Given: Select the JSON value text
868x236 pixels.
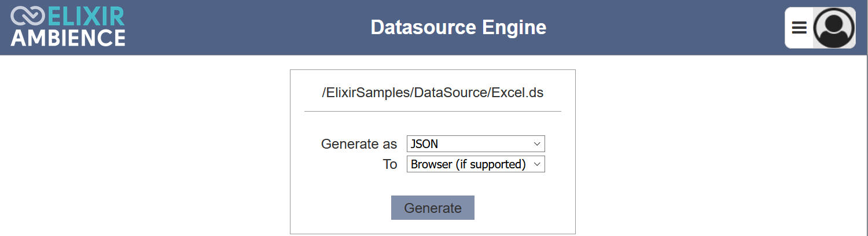Looking at the screenshot, I should tap(424, 144).
